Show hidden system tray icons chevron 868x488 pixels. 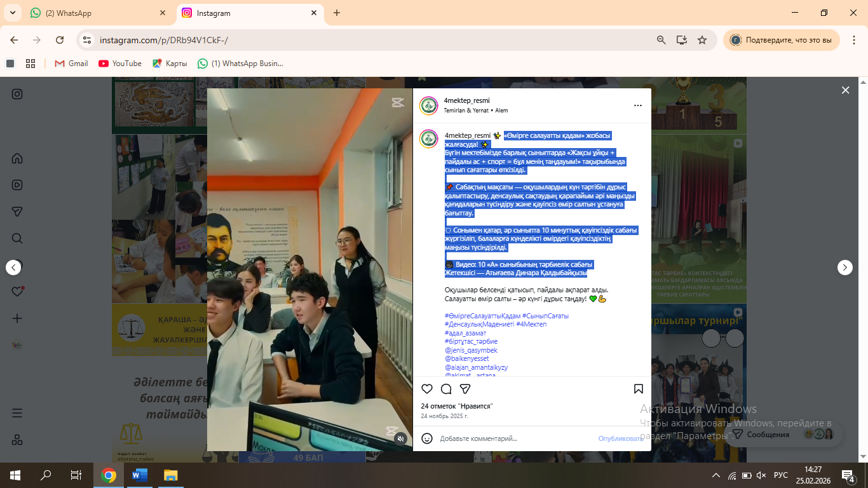tap(716, 475)
